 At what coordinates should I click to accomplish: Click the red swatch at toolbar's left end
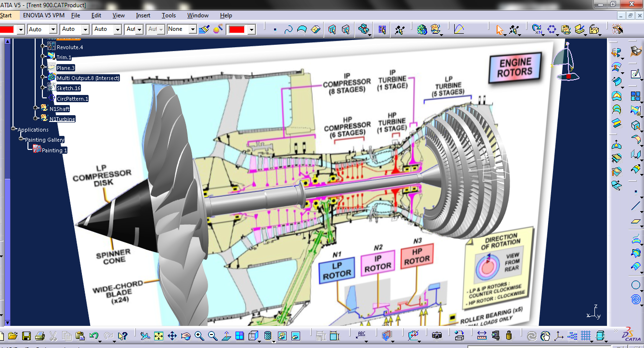[x=6, y=29]
